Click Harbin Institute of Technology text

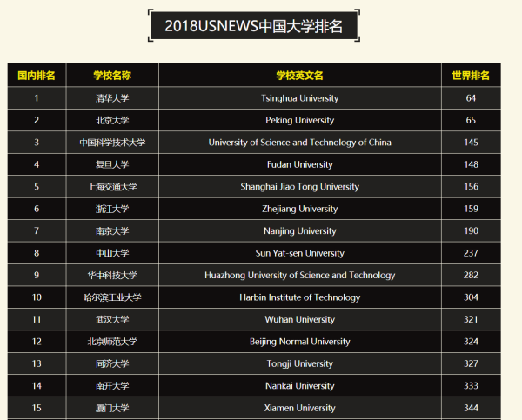299,297
